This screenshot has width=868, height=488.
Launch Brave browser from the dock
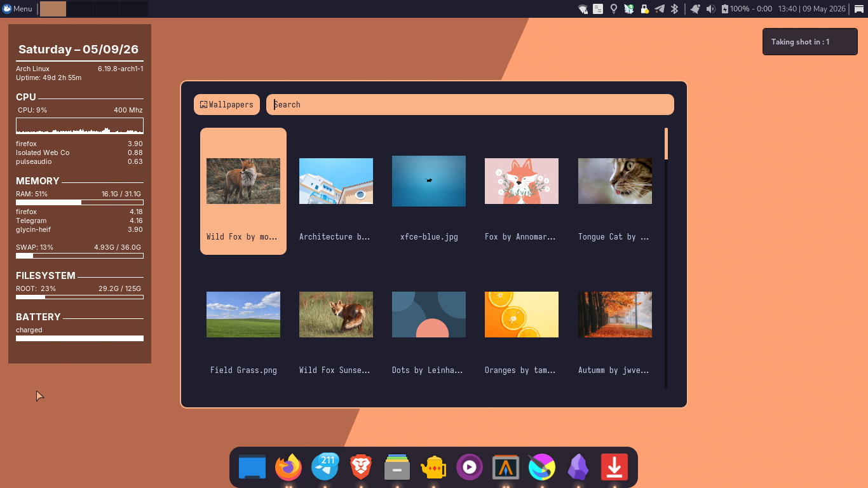click(x=361, y=468)
